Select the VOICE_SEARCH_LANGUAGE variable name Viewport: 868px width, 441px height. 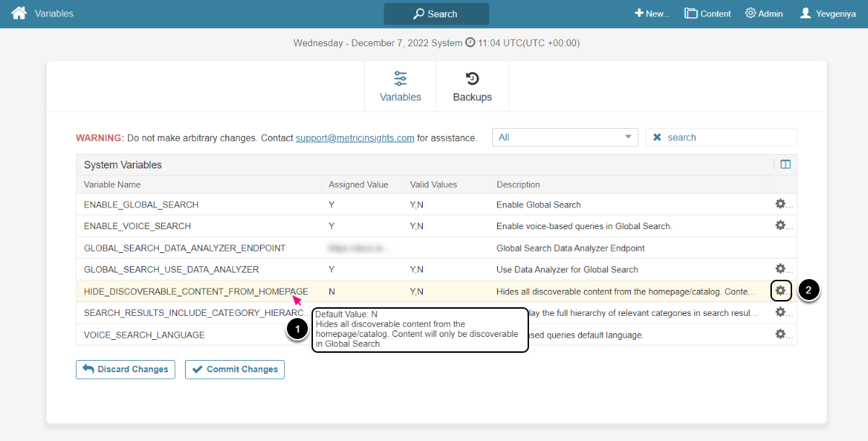pos(144,335)
